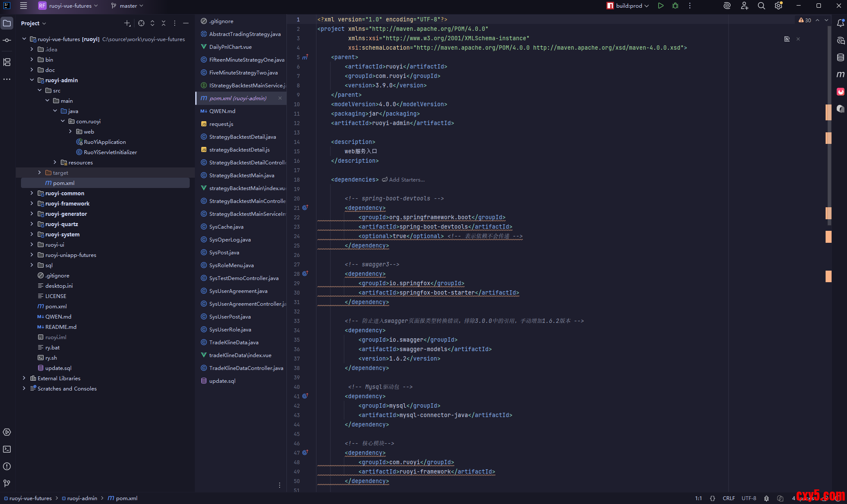Open the build:prod run configuration dropdown
The width and height of the screenshot is (847, 504).
point(628,6)
